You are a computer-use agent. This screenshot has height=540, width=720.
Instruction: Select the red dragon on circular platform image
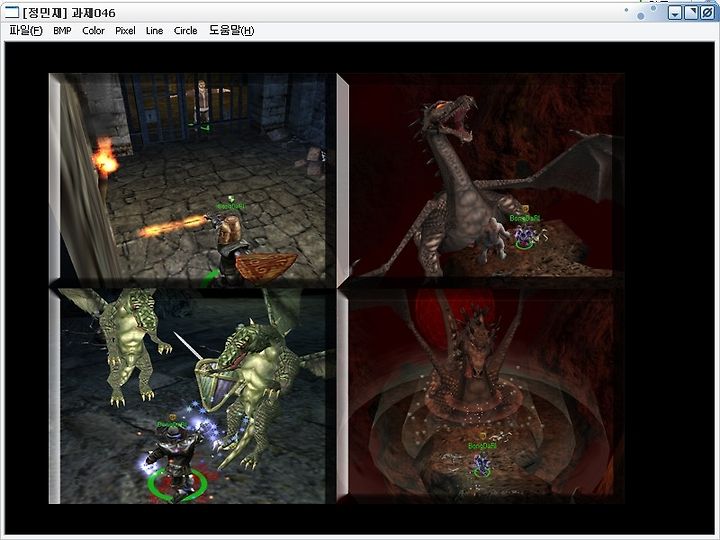pyautogui.click(x=480, y=396)
